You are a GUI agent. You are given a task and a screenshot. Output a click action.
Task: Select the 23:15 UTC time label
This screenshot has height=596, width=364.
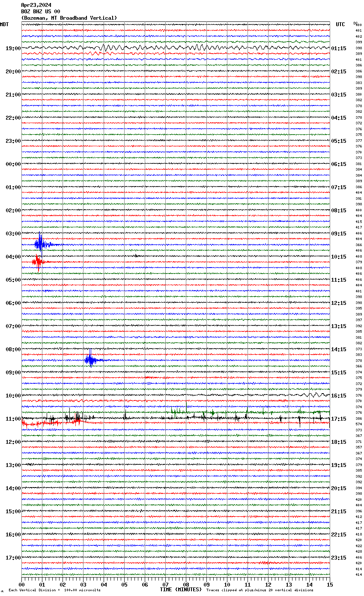point(339,558)
